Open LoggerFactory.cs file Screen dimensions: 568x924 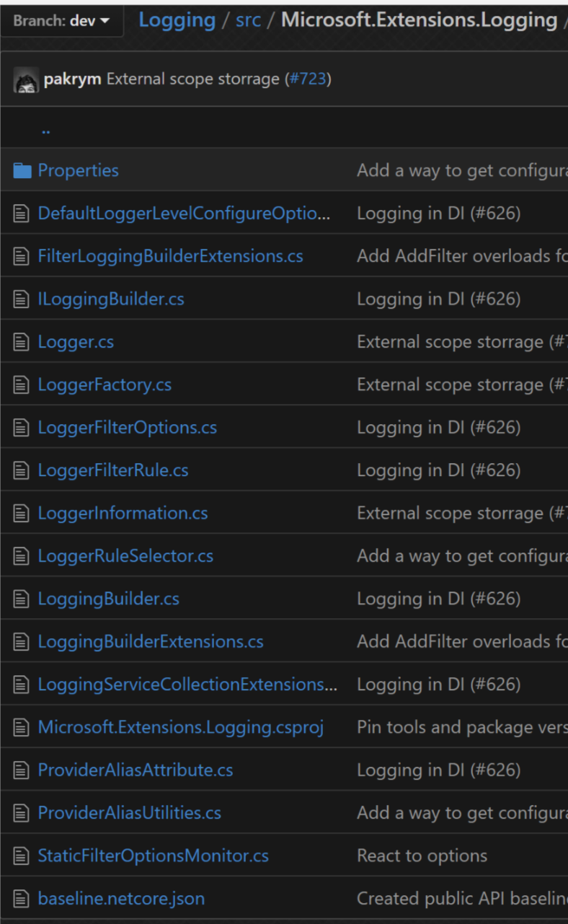105,384
